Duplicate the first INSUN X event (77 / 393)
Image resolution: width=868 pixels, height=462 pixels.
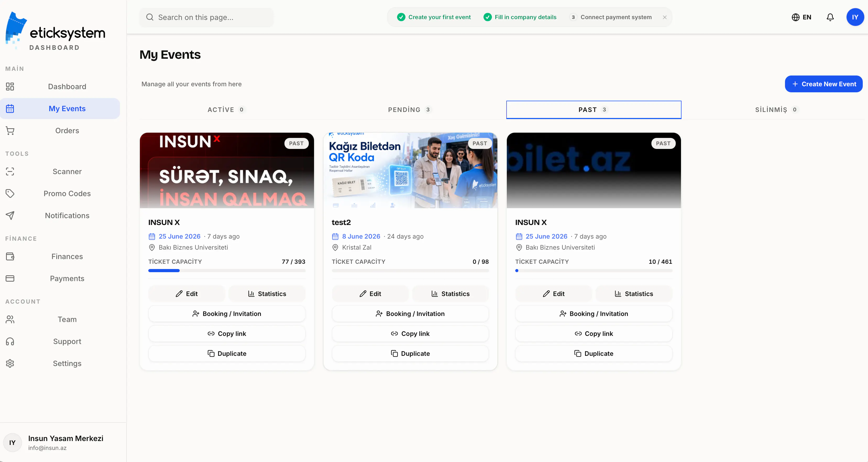[227, 353]
